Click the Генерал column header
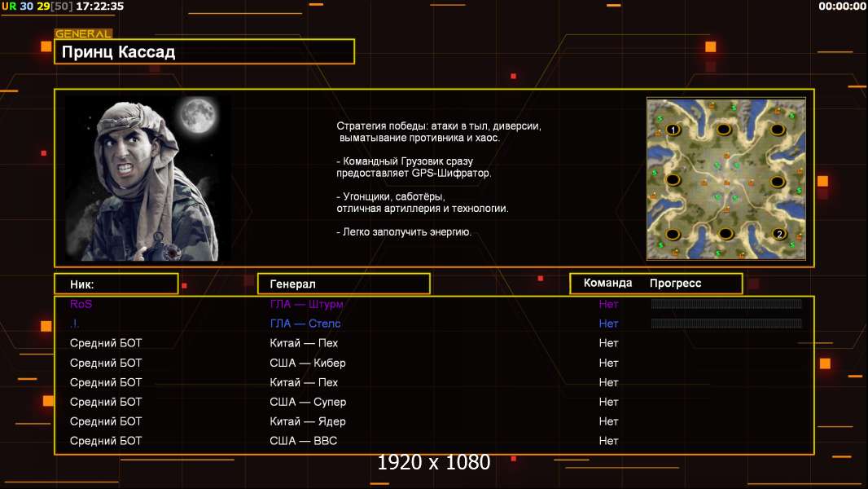The image size is (868, 489). click(343, 284)
